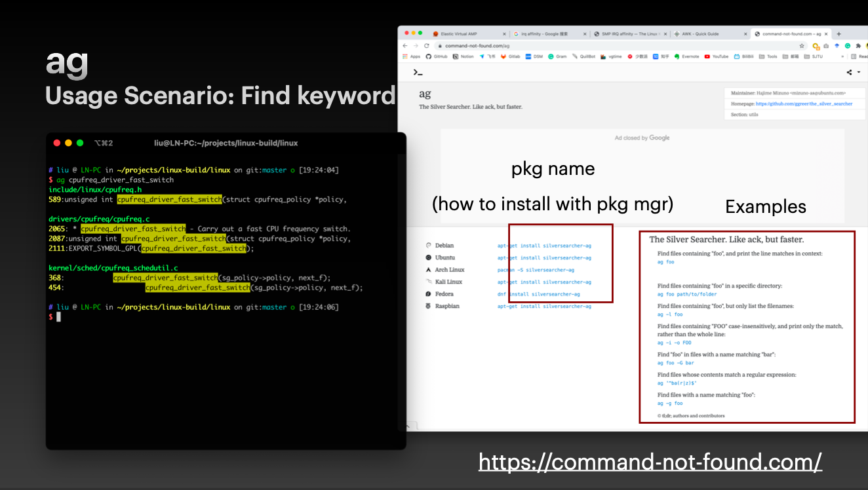Switch to the AWK - Quick Guide tab
The width and height of the screenshot is (868, 490).
[710, 34]
